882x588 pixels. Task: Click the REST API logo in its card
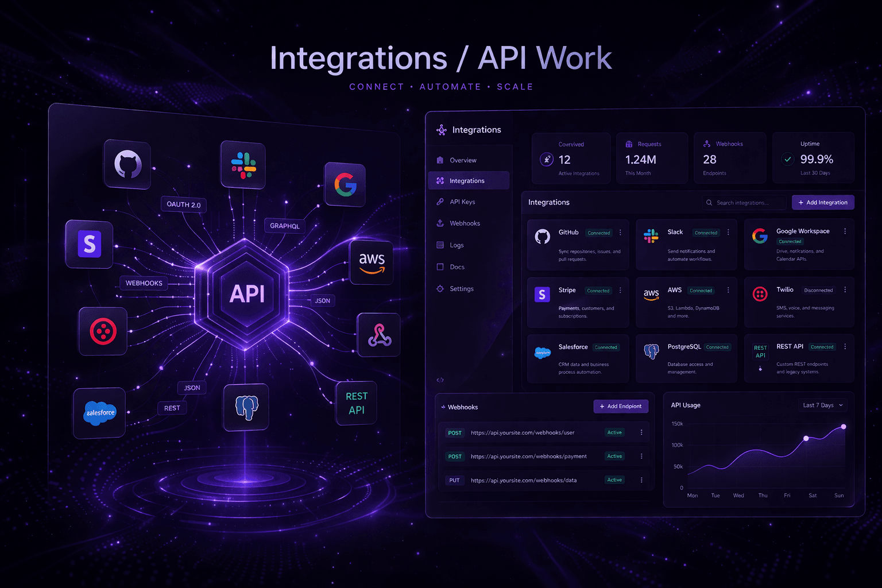pyautogui.click(x=760, y=351)
